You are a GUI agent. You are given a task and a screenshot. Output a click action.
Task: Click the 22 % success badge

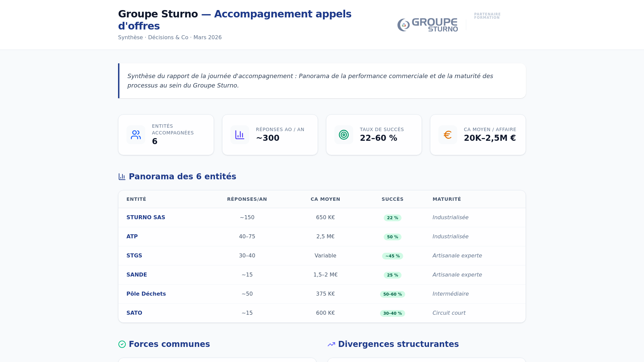point(392,218)
